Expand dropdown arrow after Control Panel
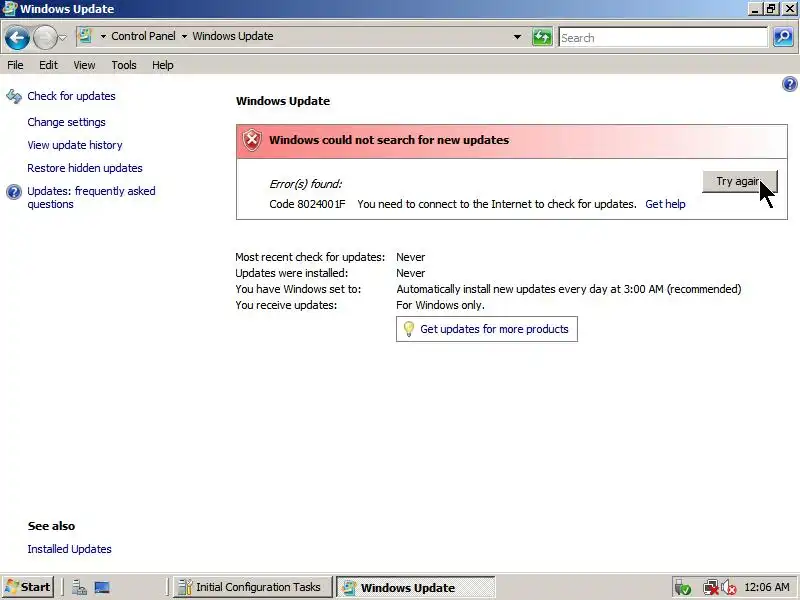This screenshot has height=600, width=800. coord(184,36)
